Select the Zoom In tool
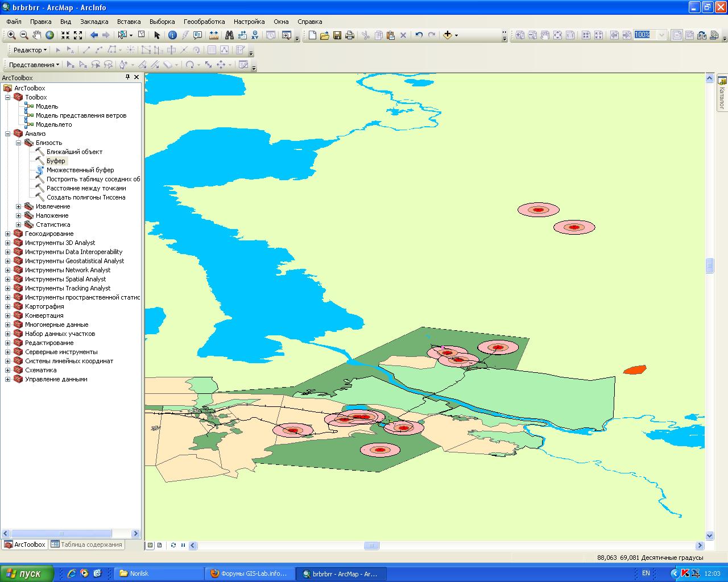Viewport: 728px width, 582px height. pos(11,35)
